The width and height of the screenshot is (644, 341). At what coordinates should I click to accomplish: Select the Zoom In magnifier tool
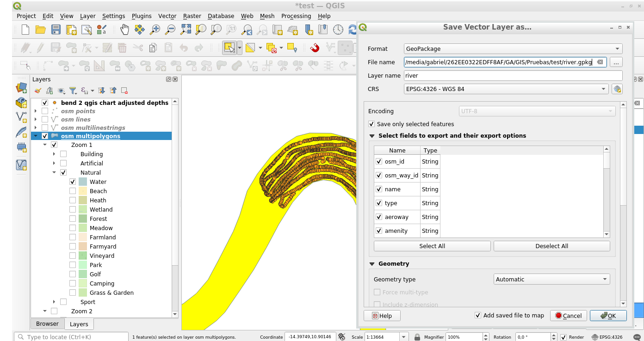click(155, 30)
